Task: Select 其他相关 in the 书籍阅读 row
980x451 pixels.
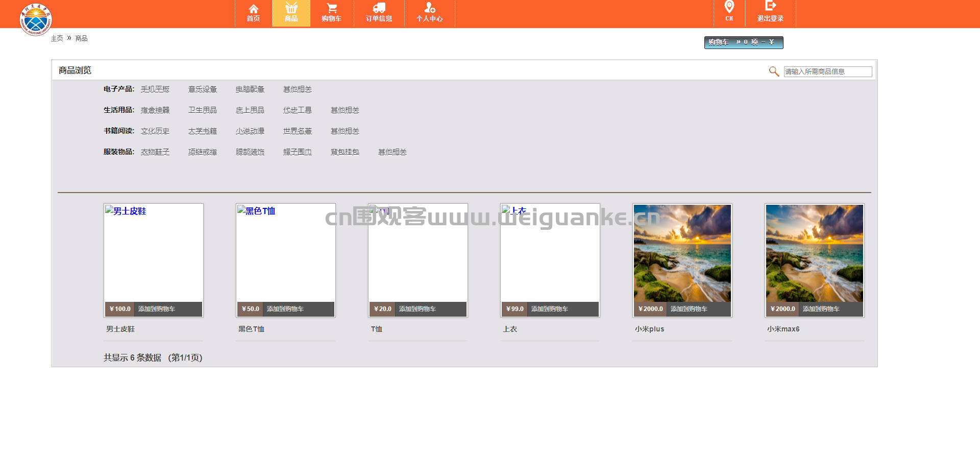Action: pos(345,131)
